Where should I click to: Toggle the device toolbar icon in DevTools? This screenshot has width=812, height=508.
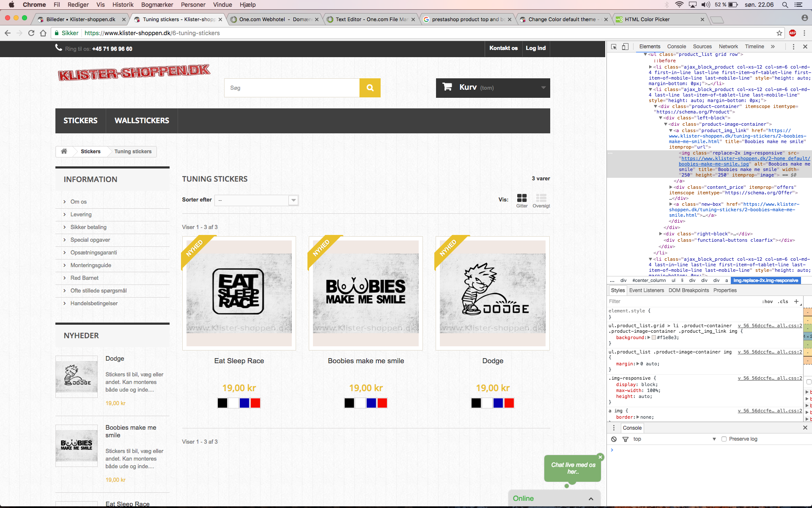tap(625, 47)
